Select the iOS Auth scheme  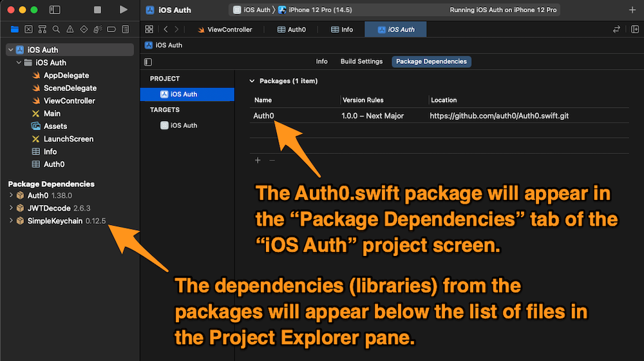tap(252, 10)
